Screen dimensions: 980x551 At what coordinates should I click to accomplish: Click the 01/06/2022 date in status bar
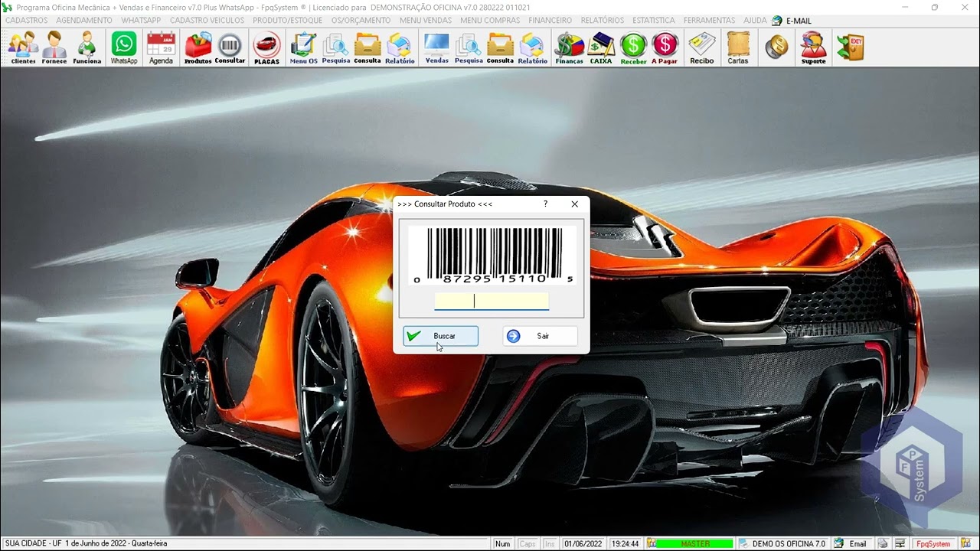coord(583,543)
